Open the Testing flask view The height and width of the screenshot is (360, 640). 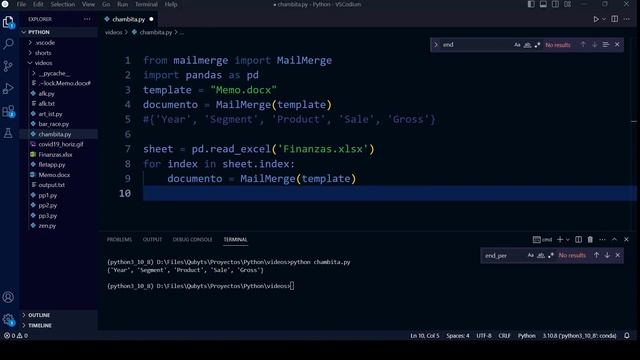[x=8, y=133]
